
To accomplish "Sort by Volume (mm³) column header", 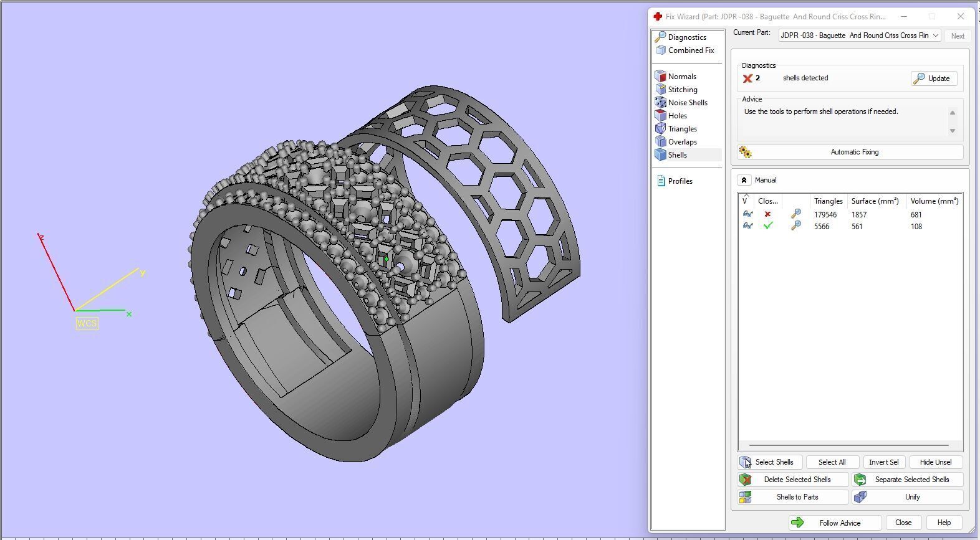I will click(934, 201).
